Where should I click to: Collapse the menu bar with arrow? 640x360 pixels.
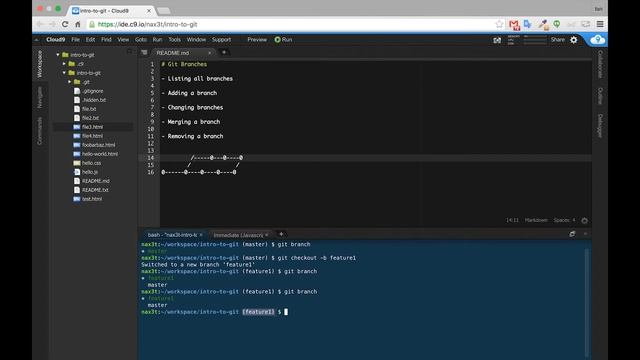tap(37, 40)
